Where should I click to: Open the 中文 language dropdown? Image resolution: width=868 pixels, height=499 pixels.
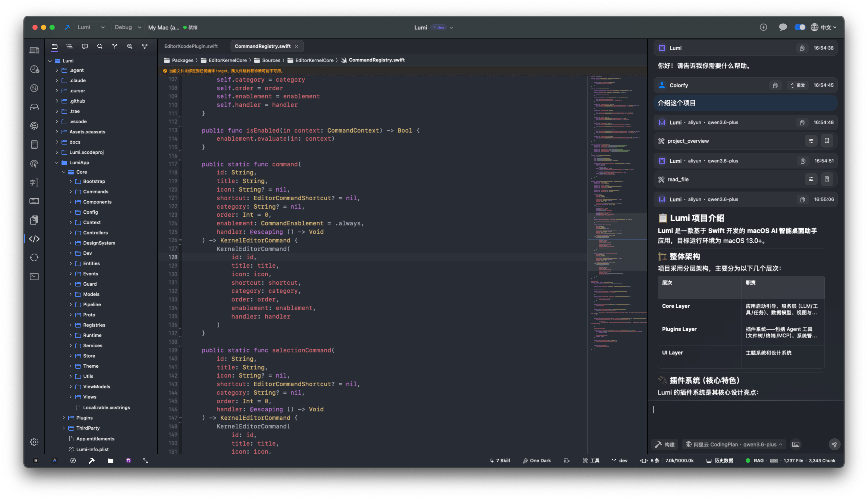[823, 27]
